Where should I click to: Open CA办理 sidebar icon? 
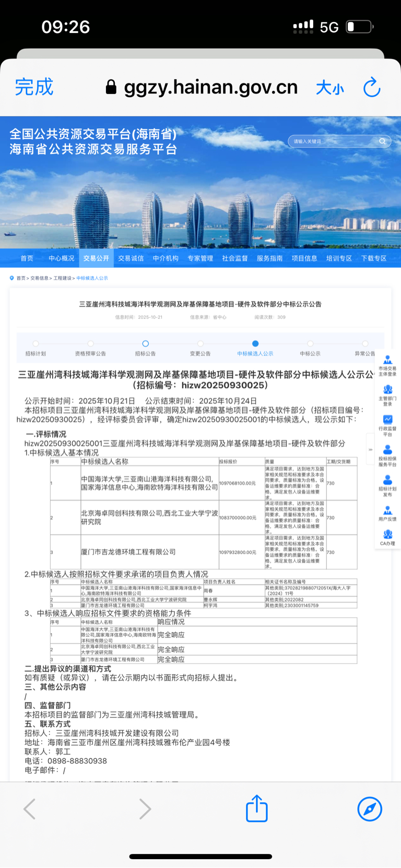[387, 538]
